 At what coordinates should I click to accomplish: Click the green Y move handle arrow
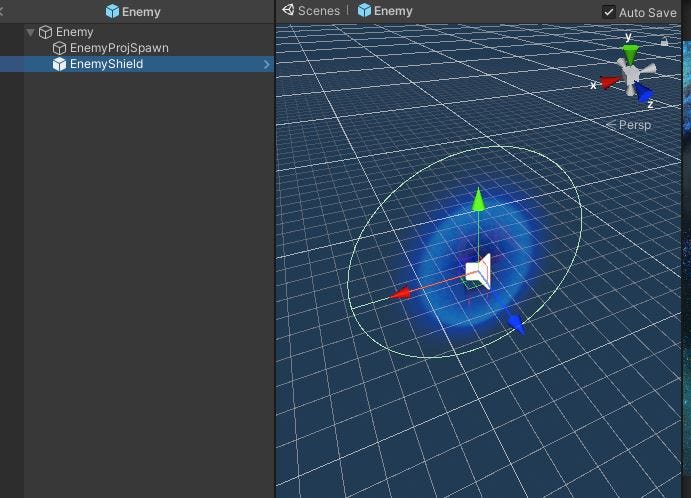[x=479, y=199]
